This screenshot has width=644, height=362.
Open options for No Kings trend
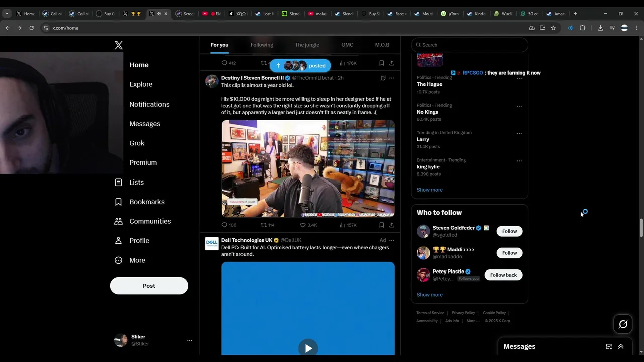[x=519, y=106]
